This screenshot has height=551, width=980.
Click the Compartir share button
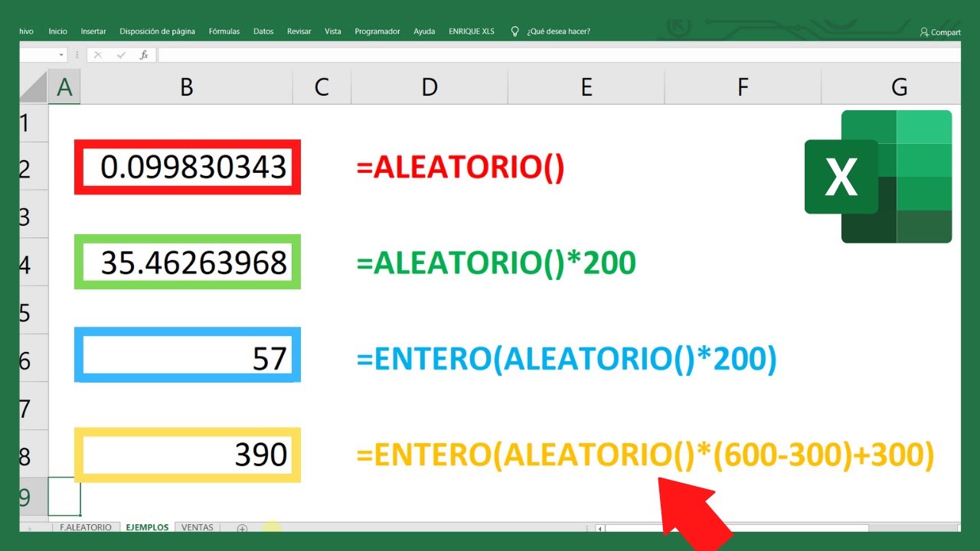click(941, 32)
